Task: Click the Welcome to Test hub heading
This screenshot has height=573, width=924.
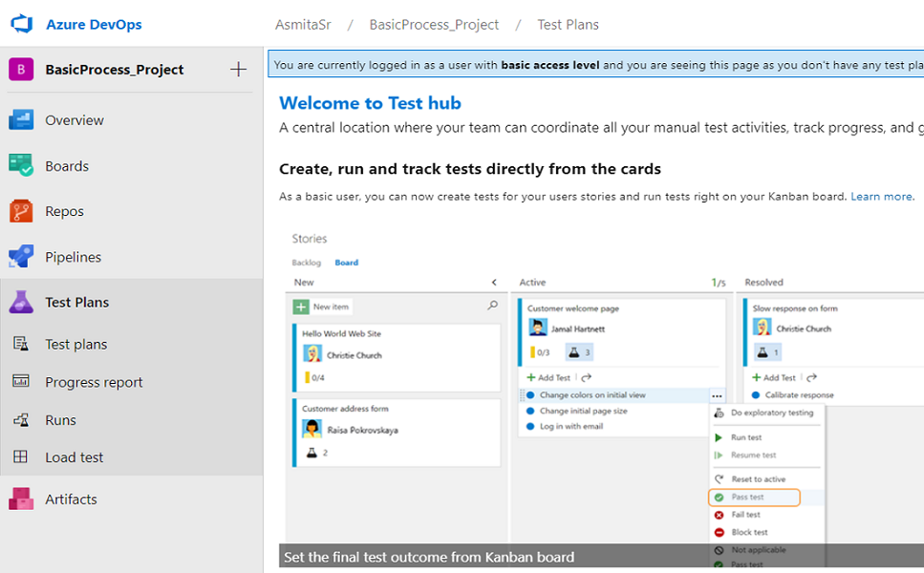Action: [370, 103]
